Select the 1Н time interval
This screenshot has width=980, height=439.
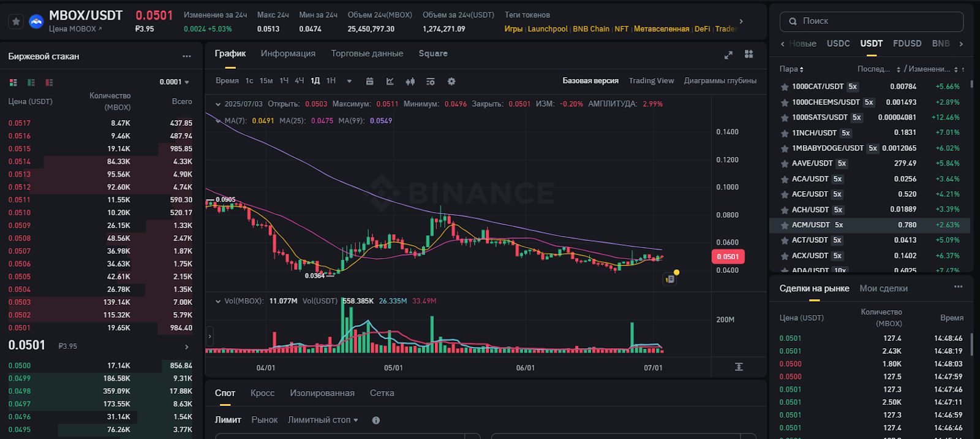coord(331,81)
